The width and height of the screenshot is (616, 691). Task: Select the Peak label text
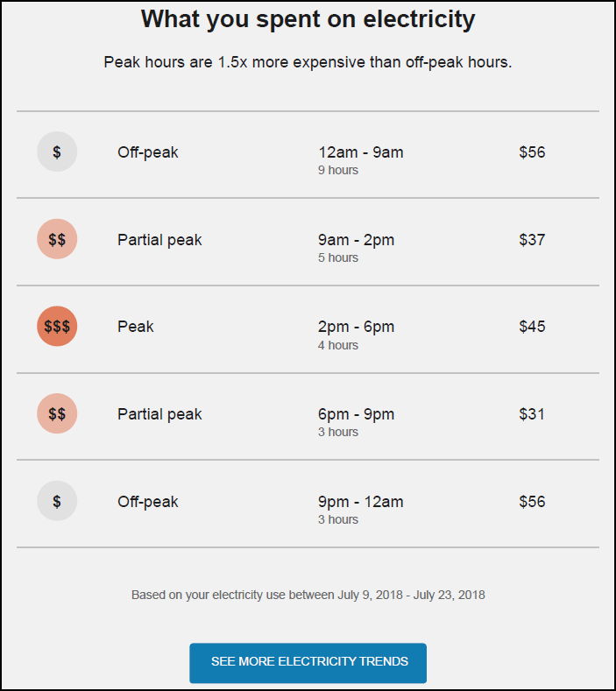coord(135,327)
